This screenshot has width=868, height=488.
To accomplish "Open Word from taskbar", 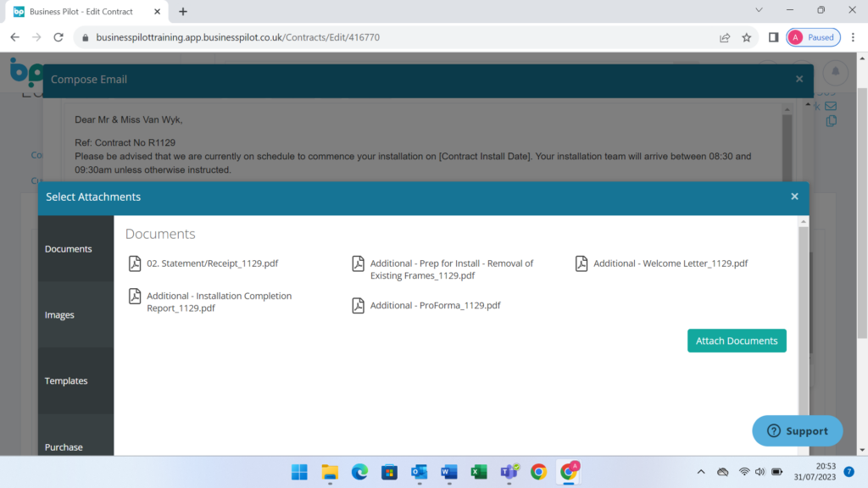I will (x=449, y=472).
